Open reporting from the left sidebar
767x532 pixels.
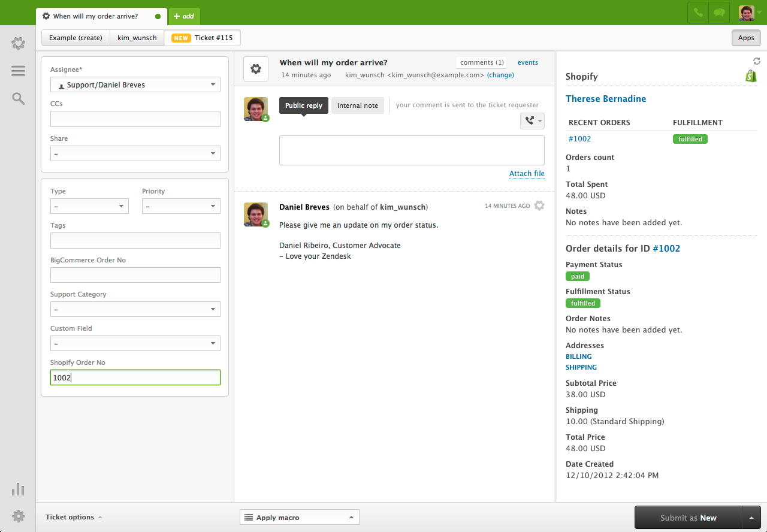[x=18, y=489]
